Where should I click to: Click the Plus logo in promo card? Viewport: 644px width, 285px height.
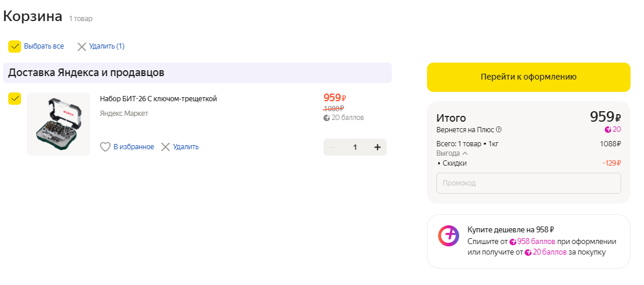(449, 236)
